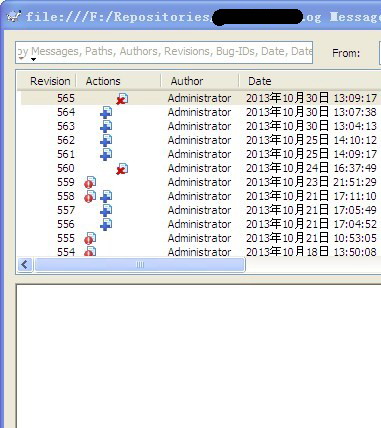Click the added-action icon in revision 561 row
This screenshot has width=381, height=428.
click(106, 155)
